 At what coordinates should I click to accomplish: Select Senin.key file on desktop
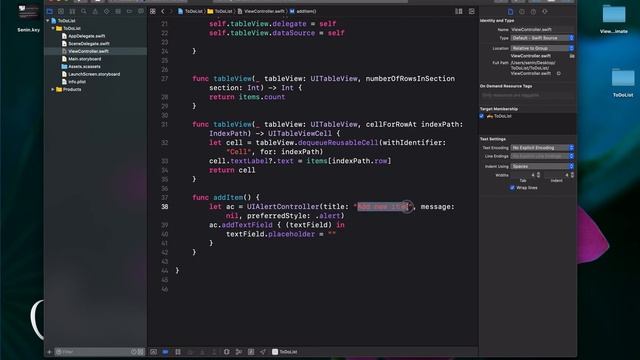(29, 18)
